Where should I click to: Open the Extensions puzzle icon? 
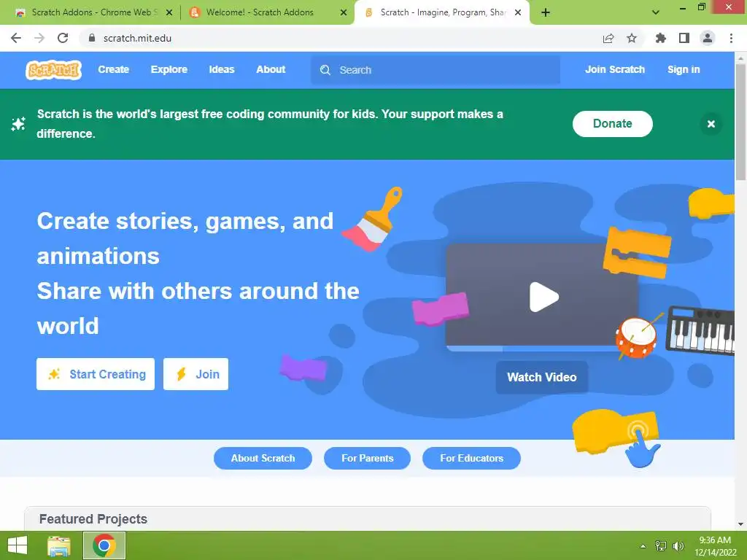[661, 38]
